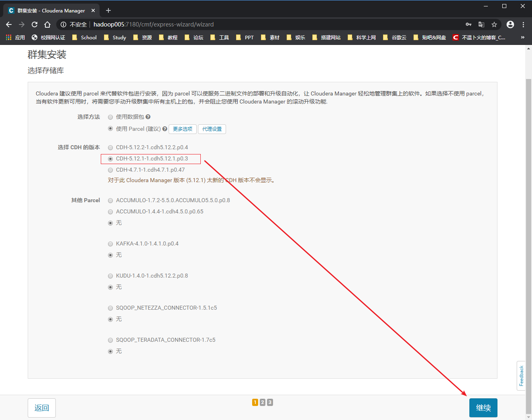Open the 资源 bookmark folder
532x420 pixels.
tap(143, 37)
